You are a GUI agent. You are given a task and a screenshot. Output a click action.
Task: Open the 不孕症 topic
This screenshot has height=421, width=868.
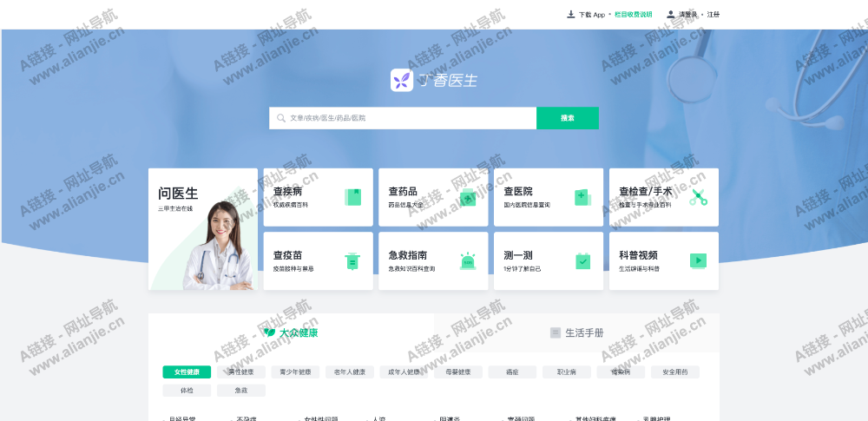(246, 418)
